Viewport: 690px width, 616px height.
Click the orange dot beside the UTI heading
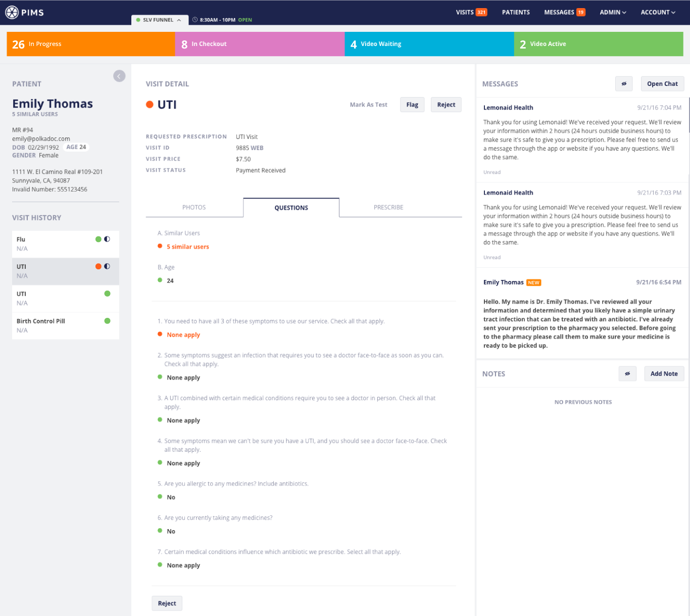click(x=150, y=105)
